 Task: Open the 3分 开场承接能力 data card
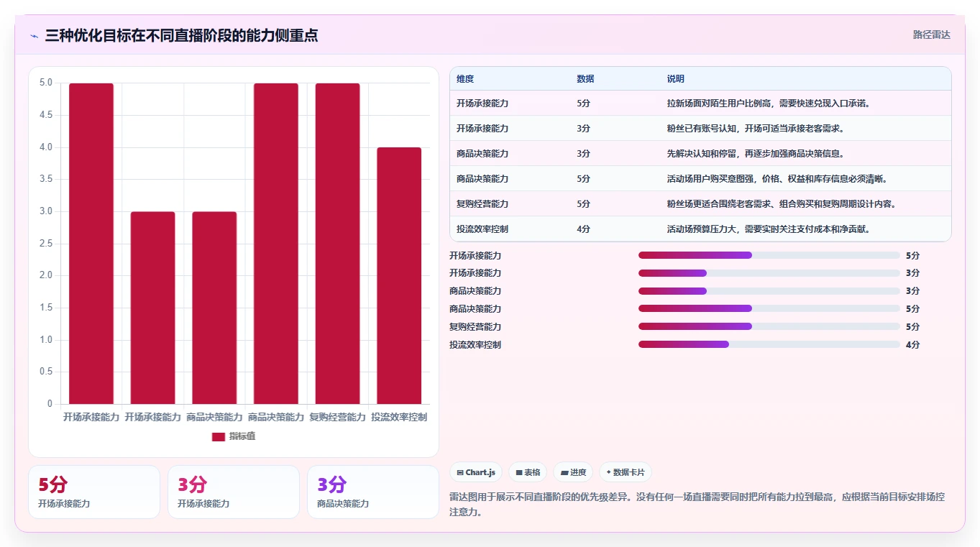234,492
